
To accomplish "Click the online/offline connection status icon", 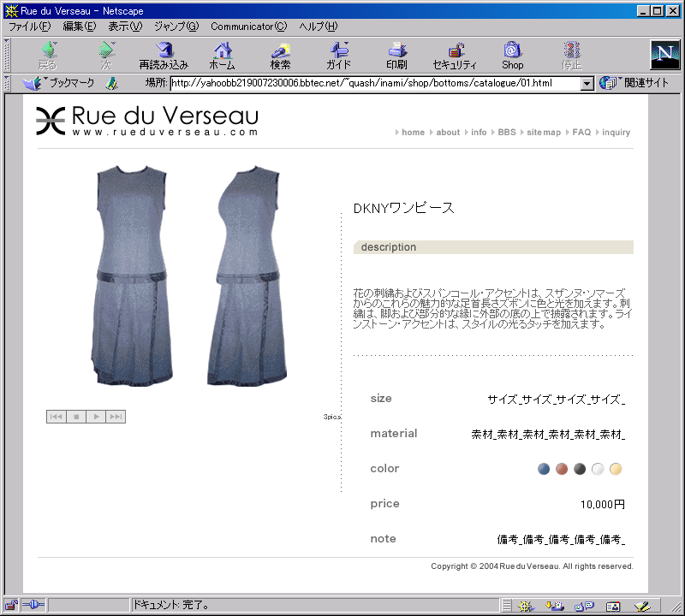I will [x=33, y=605].
